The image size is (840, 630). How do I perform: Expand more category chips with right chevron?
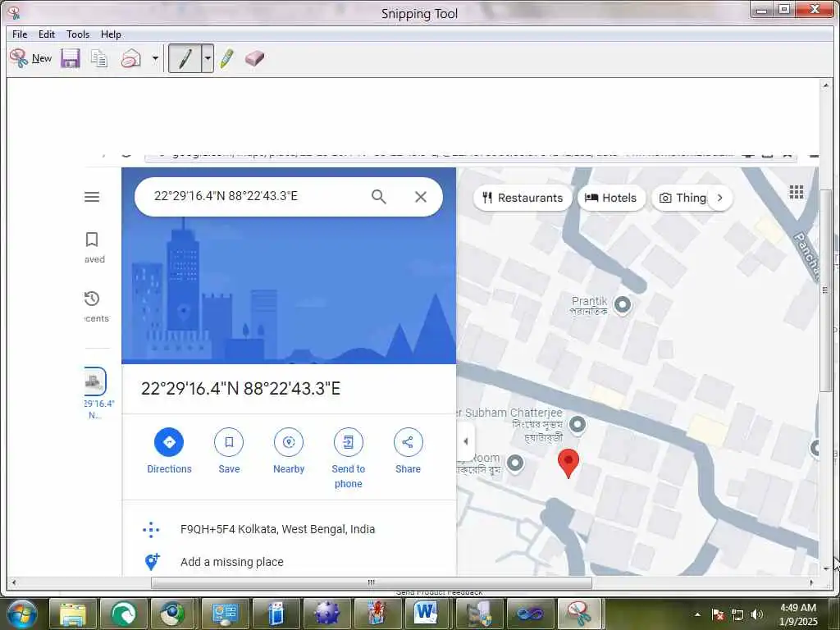pos(720,198)
